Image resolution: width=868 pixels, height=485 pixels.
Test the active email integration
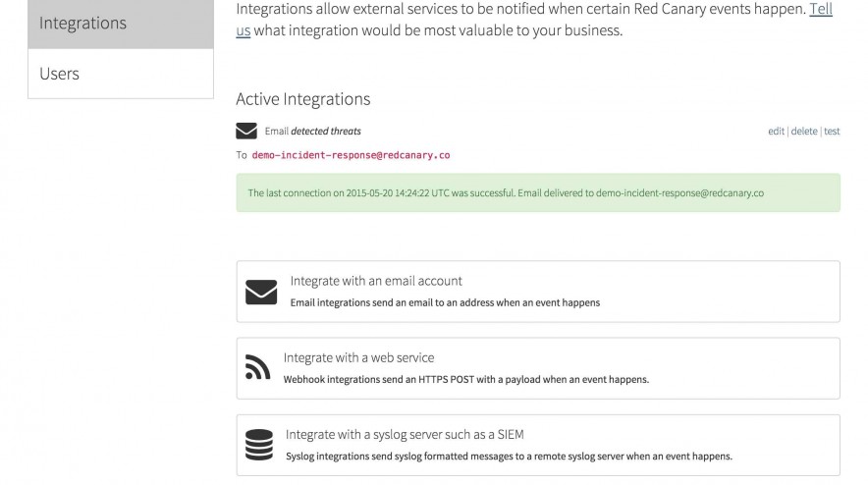832,132
